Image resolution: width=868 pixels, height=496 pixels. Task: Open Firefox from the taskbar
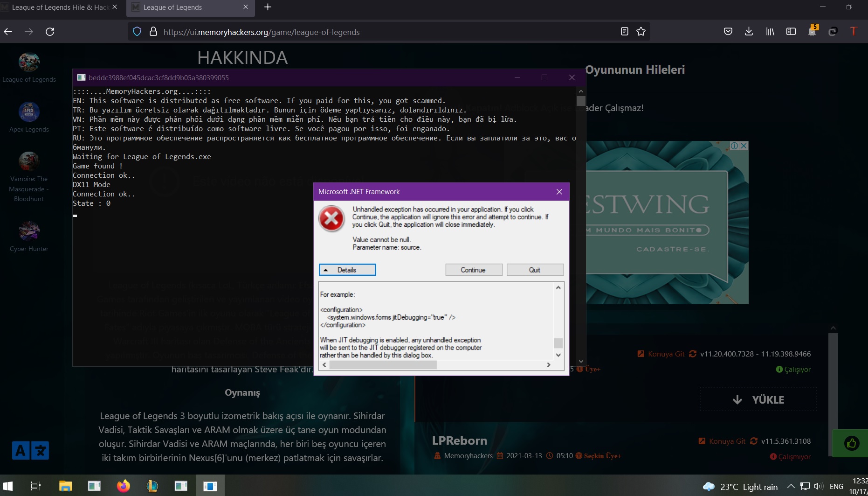point(123,486)
